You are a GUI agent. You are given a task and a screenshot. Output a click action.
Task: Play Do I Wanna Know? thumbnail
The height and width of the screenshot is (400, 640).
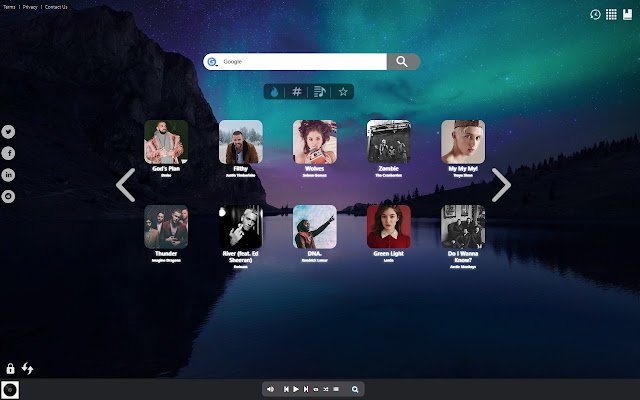[463, 227]
